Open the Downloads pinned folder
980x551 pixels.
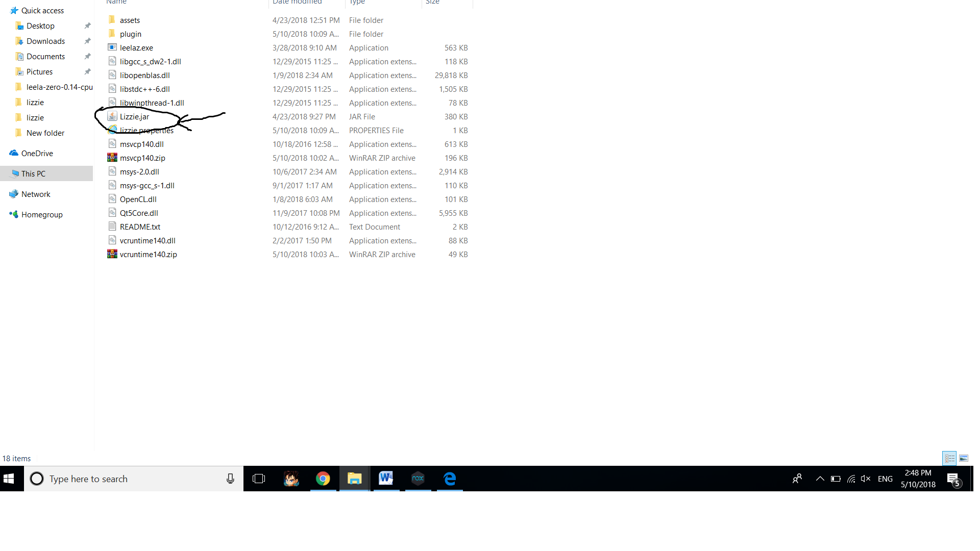click(x=45, y=41)
